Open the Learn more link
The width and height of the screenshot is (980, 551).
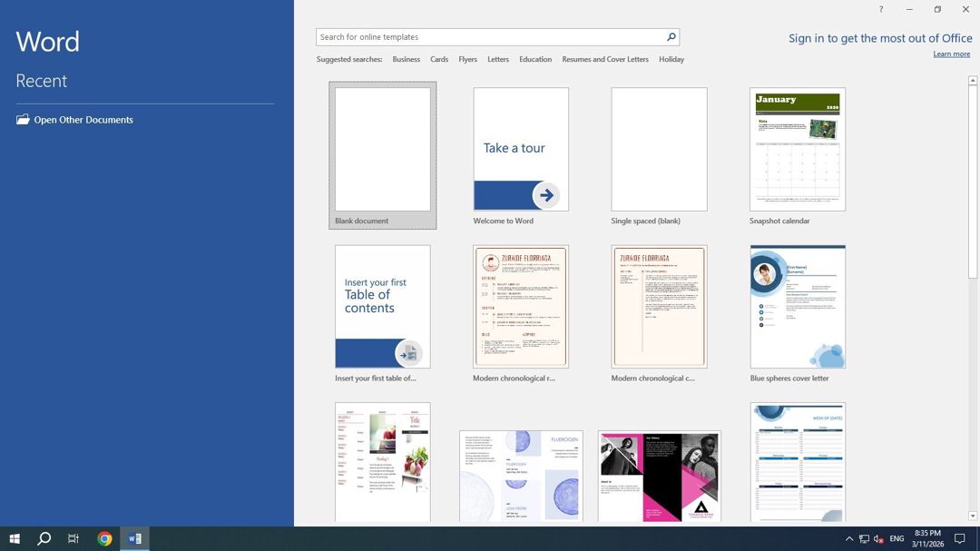(951, 54)
